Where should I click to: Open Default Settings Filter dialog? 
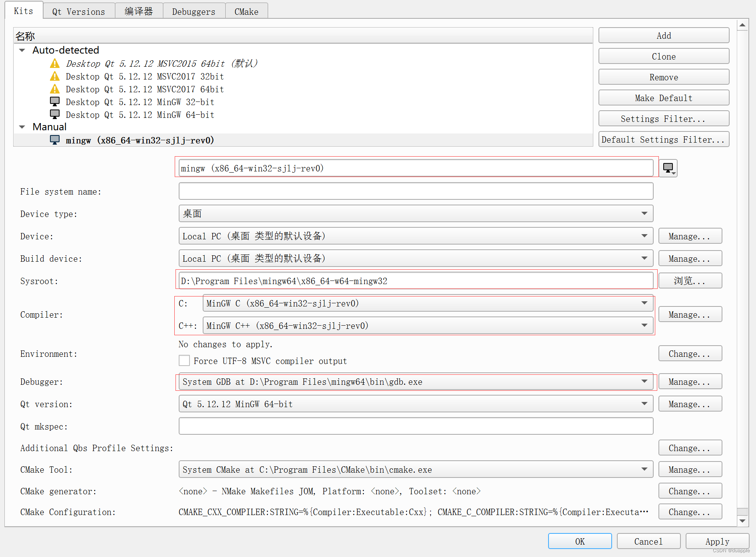664,139
